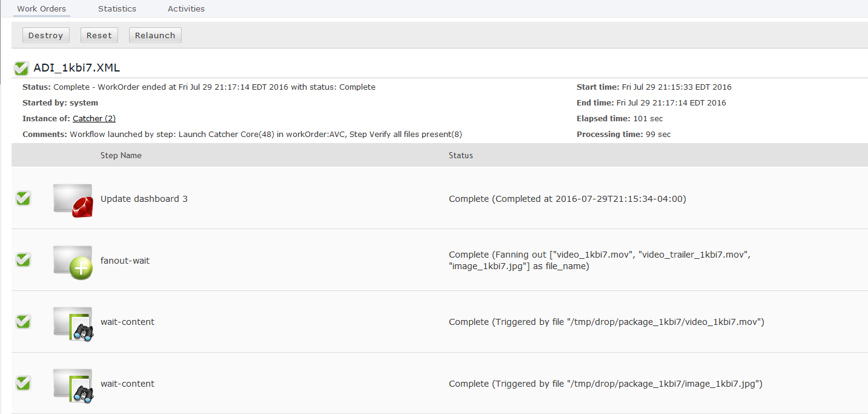Select the Update dashboard 3 step name
The height and width of the screenshot is (414, 868).
144,199
